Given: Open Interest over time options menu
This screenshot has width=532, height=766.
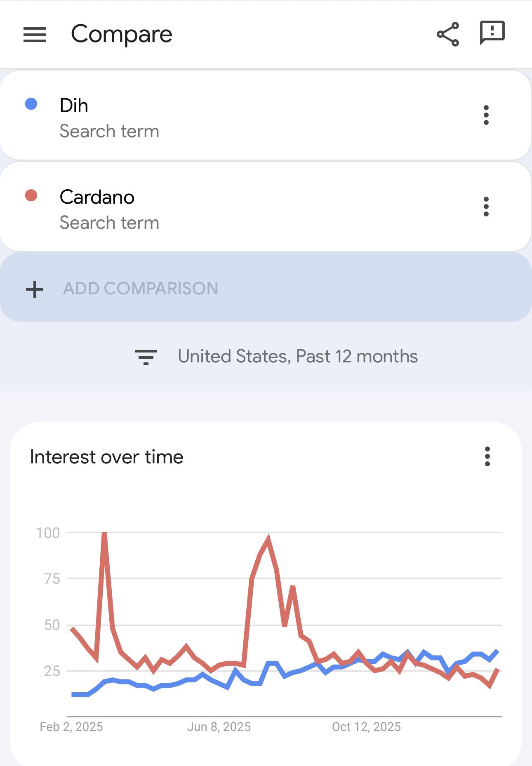Looking at the screenshot, I should click(x=487, y=456).
